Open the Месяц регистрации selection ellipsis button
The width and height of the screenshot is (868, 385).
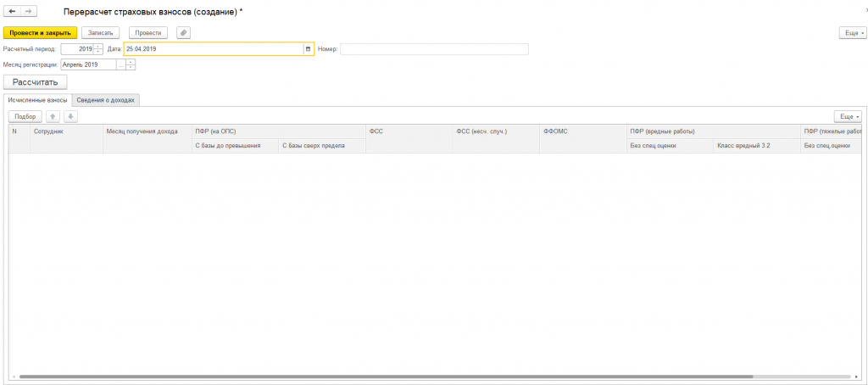[x=120, y=64]
